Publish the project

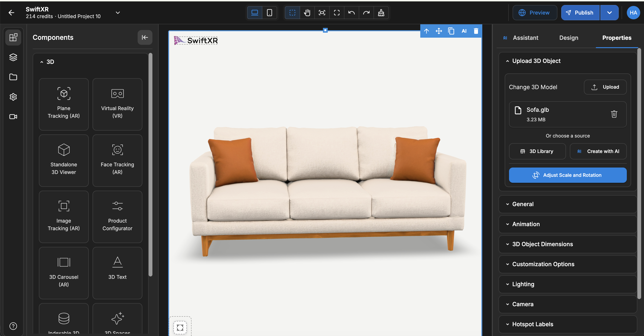(580, 12)
